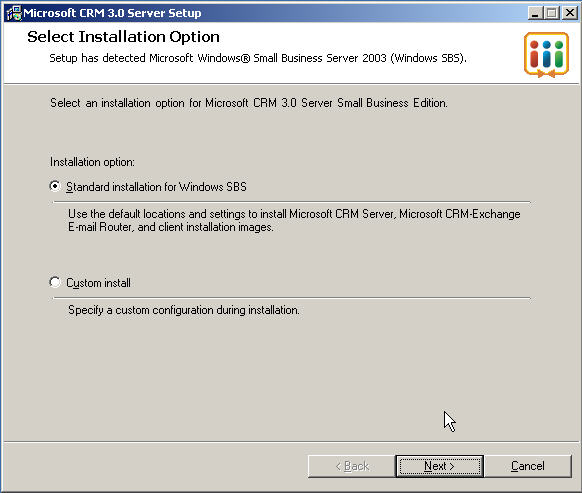Click the 'Standard installation for Windows SBS' label text

(156, 187)
